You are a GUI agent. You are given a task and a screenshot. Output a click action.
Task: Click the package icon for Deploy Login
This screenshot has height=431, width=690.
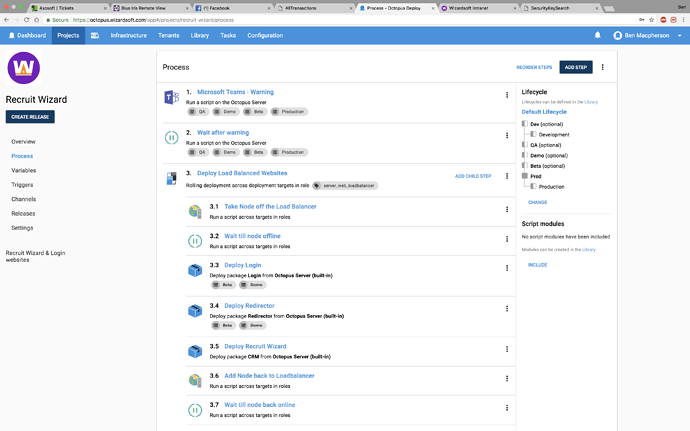pyautogui.click(x=195, y=270)
